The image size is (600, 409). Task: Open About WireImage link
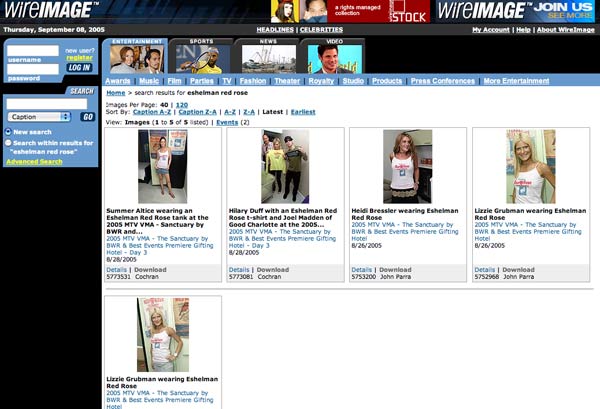[566, 30]
